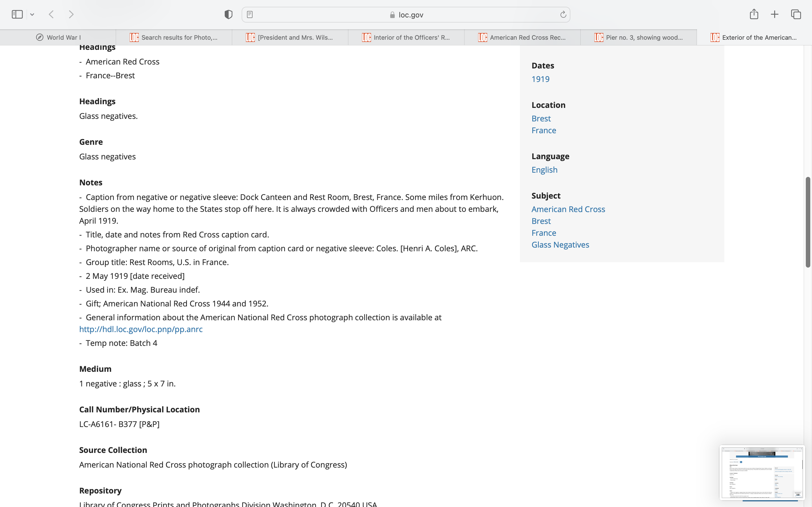Show the tab overview icon
The height and width of the screenshot is (507, 812).
coord(796,14)
